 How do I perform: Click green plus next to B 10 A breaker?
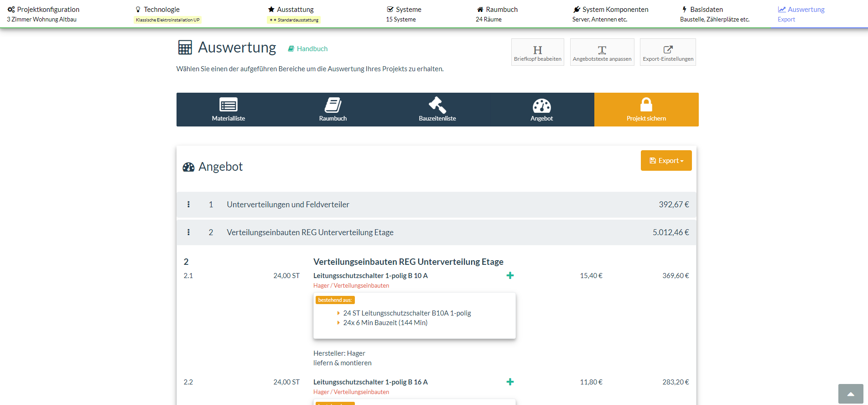tap(510, 275)
